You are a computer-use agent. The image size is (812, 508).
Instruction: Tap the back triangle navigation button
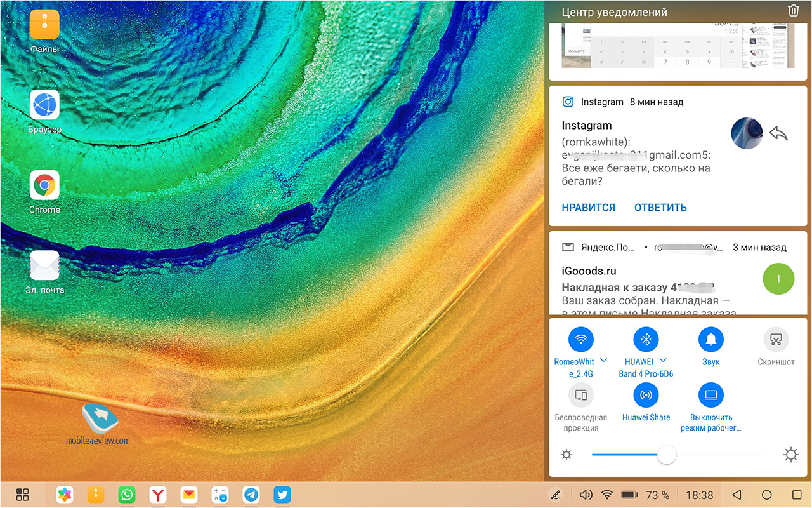point(737,495)
